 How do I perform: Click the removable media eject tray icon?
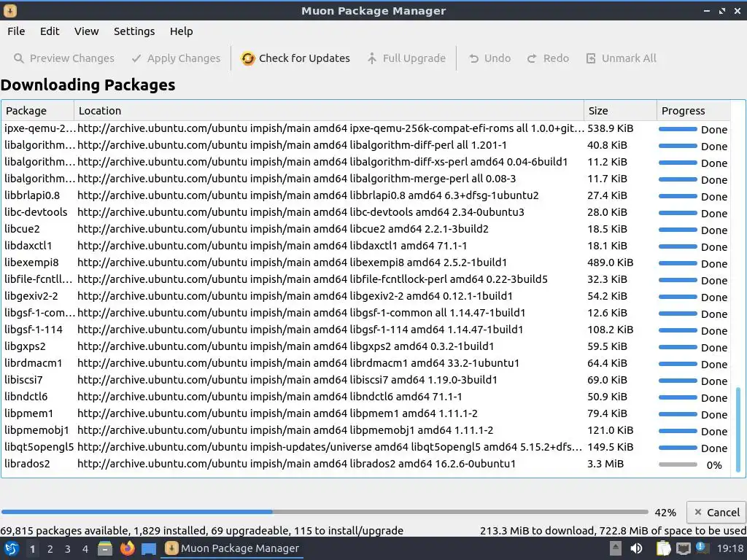[x=616, y=548]
